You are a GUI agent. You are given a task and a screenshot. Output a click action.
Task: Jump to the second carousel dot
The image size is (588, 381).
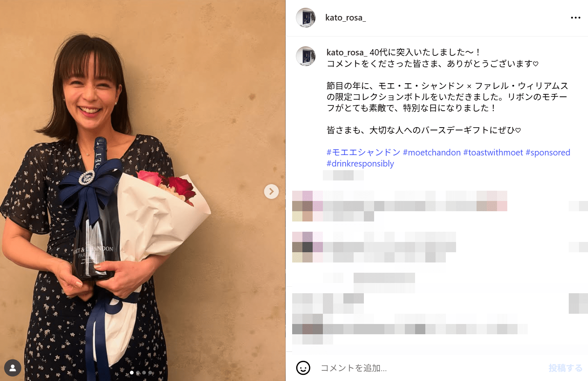138,373
